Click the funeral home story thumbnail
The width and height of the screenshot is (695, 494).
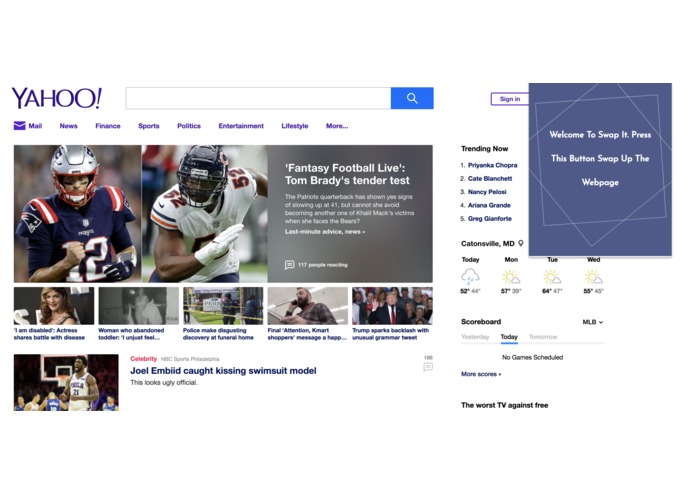[223, 306]
